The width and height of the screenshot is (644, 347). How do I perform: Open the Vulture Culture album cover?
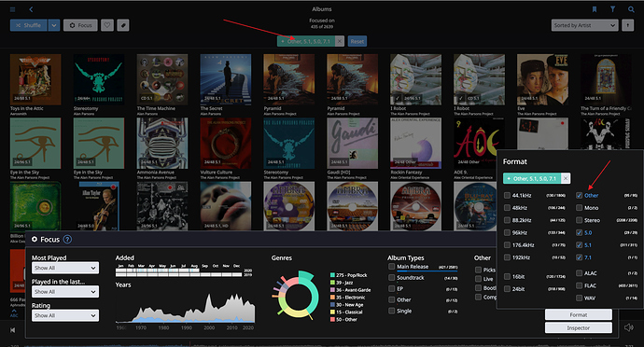pyautogui.click(x=226, y=144)
